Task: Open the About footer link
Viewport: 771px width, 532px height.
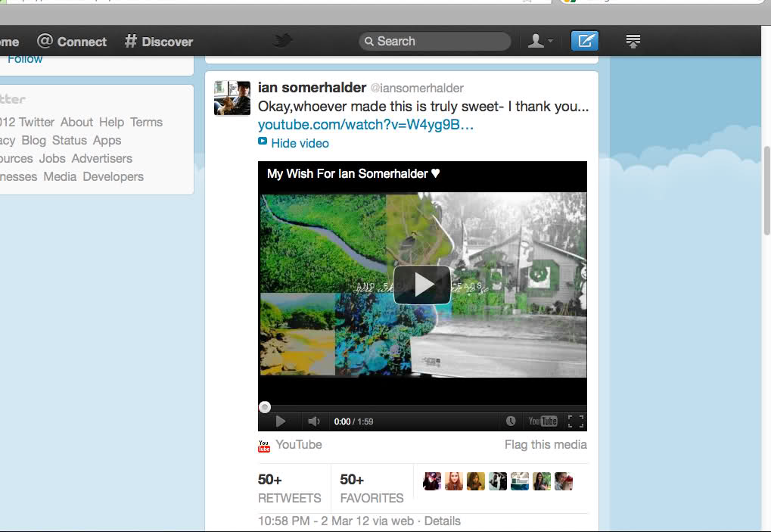Action: pyautogui.click(x=76, y=122)
